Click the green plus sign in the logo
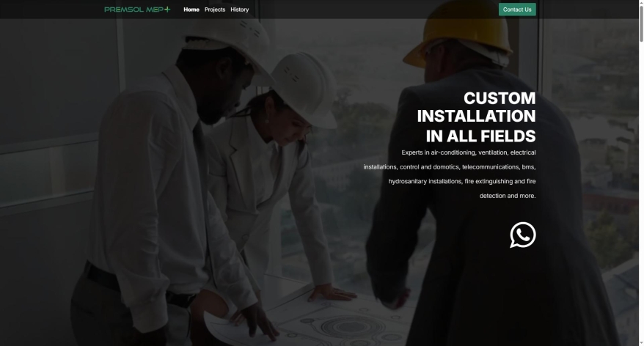 (167, 9)
